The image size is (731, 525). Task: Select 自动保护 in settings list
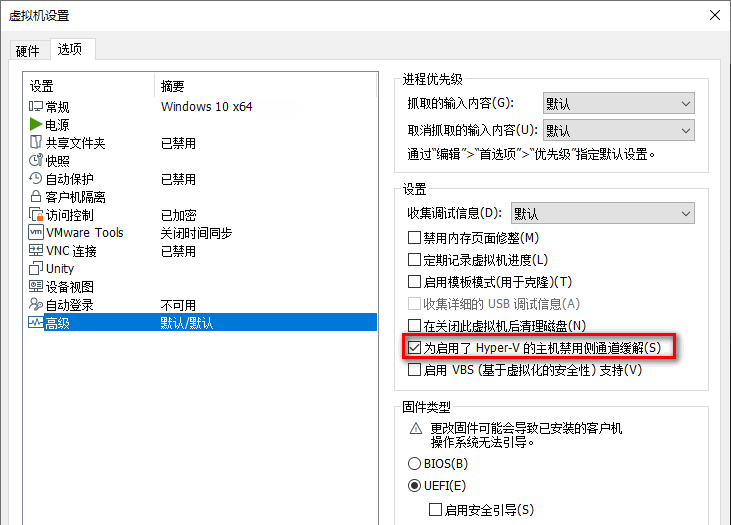pos(69,179)
